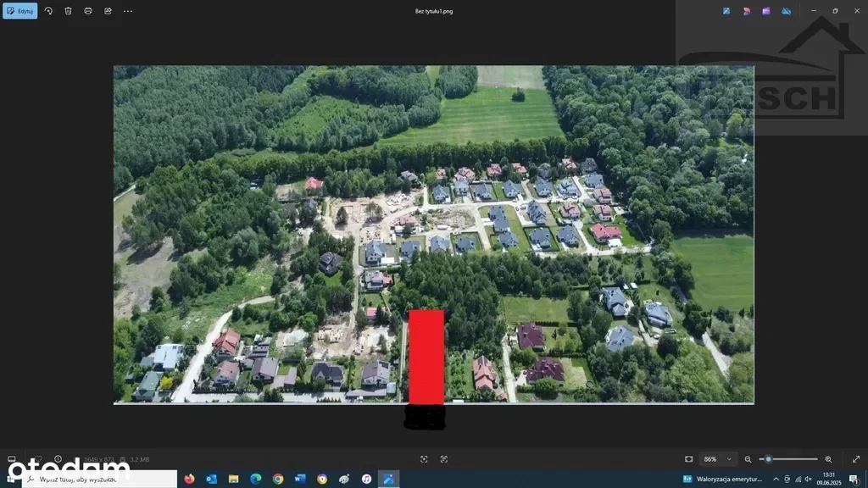Click the zoom in magnifier icon
This screenshot has width=868, height=488.
(x=828, y=459)
